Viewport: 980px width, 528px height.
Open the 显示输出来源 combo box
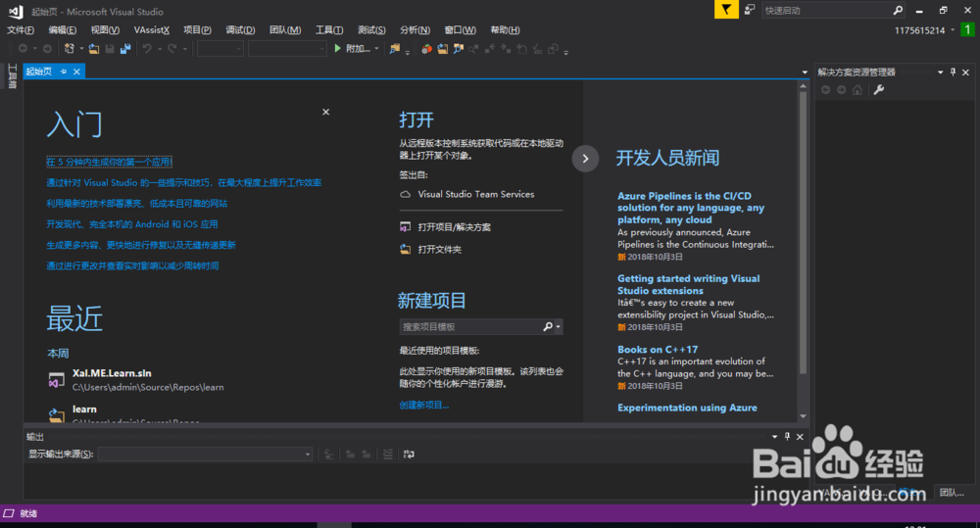point(205,455)
